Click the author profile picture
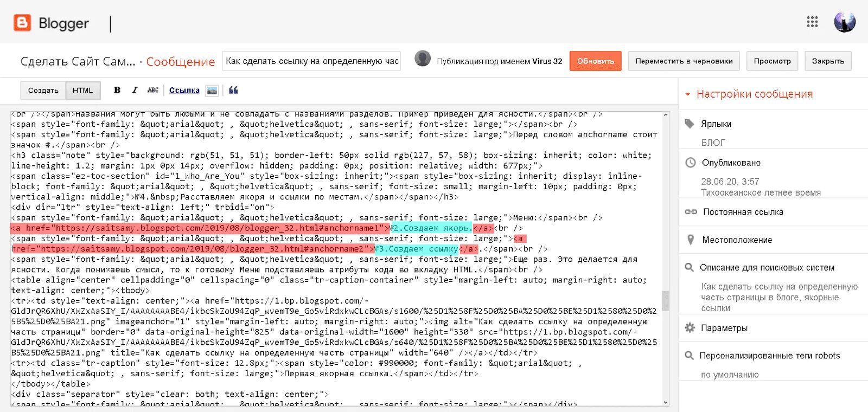868x412 pixels. pyautogui.click(x=423, y=59)
